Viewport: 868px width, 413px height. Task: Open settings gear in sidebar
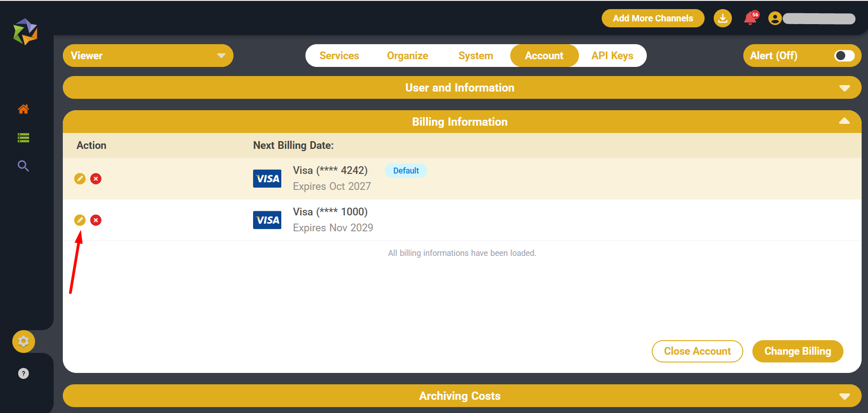pyautogui.click(x=24, y=342)
